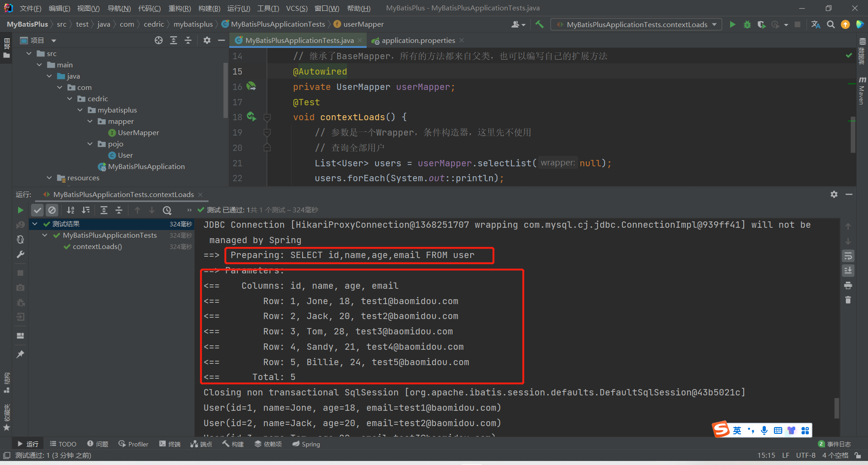Open the 依赖项 dependencies tool window
This screenshot has width=868, height=465.
tap(268, 444)
